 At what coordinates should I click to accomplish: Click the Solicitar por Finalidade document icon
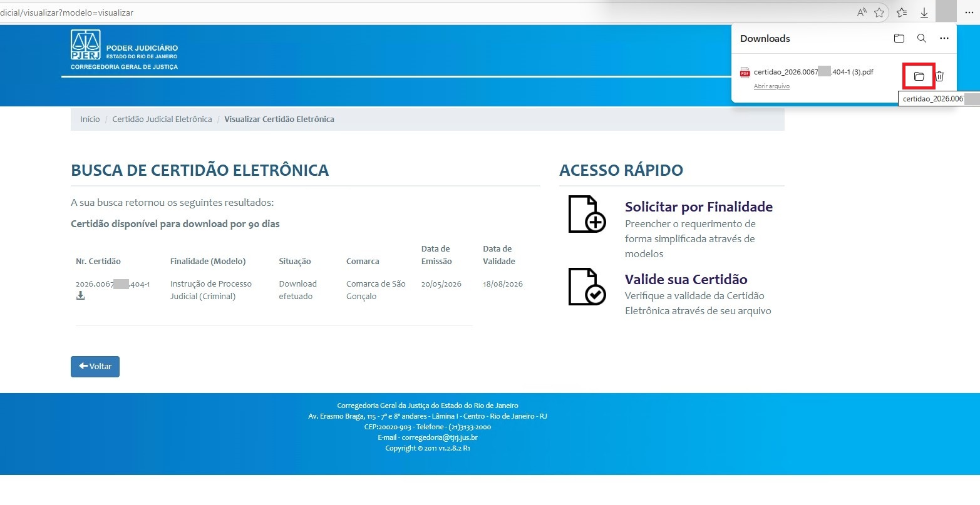[x=587, y=214]
